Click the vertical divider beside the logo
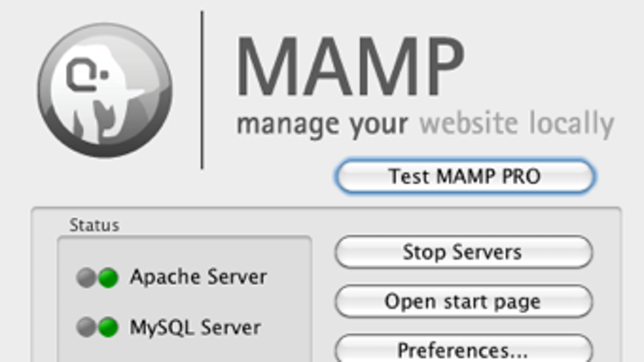644x362 pixels. tap(202, 90)
